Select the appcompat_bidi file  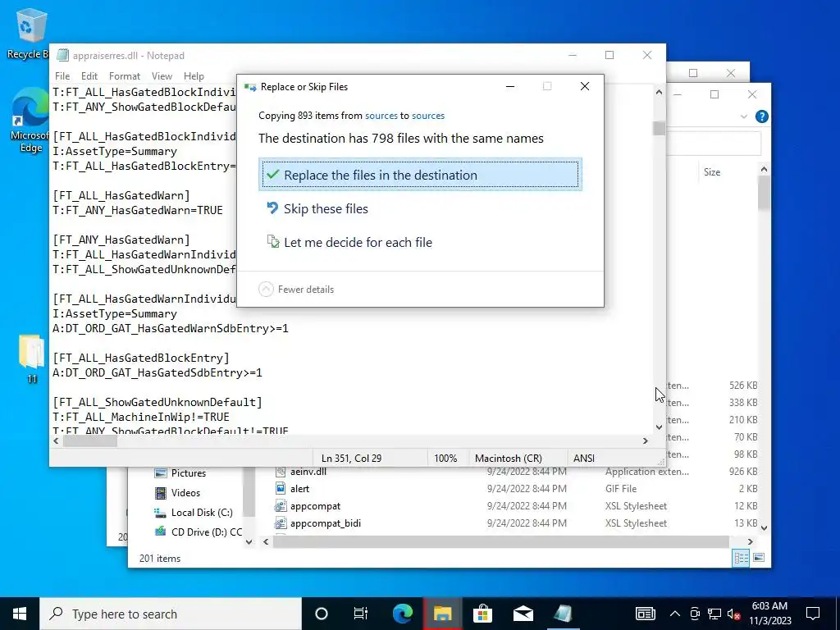click(515, 523)
